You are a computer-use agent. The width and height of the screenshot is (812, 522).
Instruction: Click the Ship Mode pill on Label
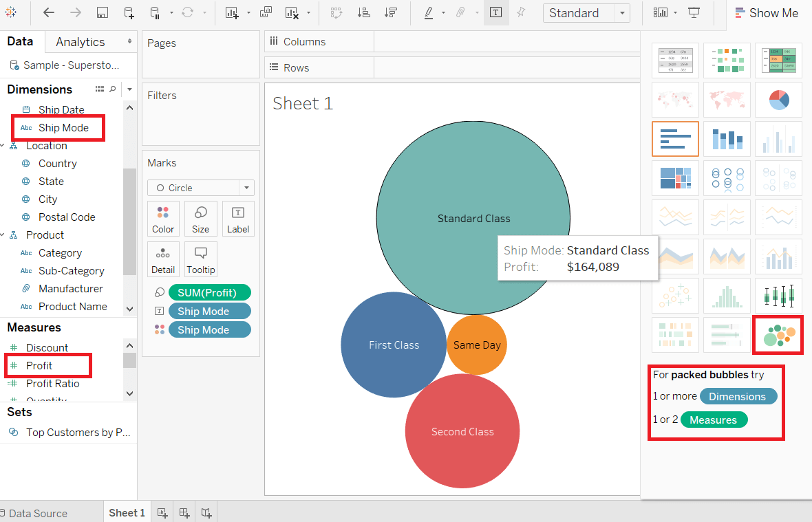coord(210,312)
